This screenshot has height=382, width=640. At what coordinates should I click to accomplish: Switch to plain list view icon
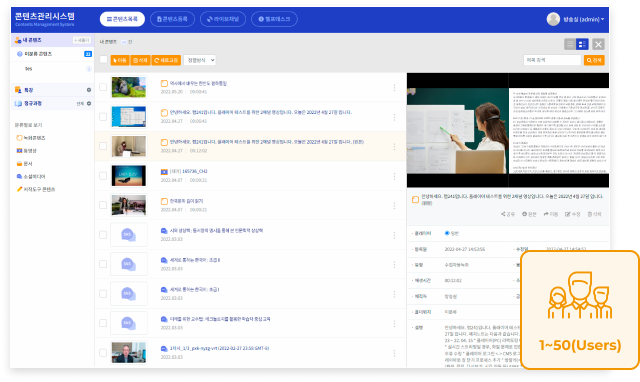pos(570,44)
